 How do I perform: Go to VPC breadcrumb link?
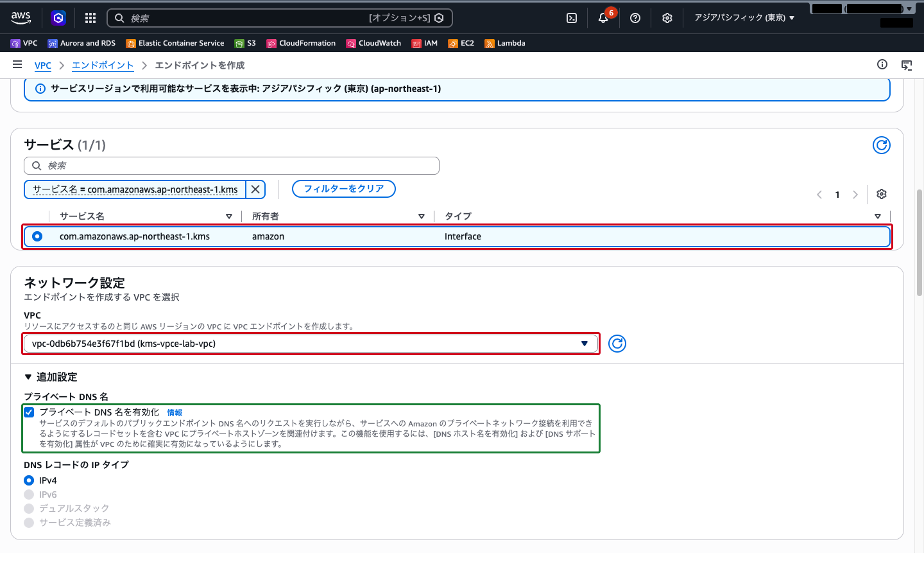pos(43,66)
